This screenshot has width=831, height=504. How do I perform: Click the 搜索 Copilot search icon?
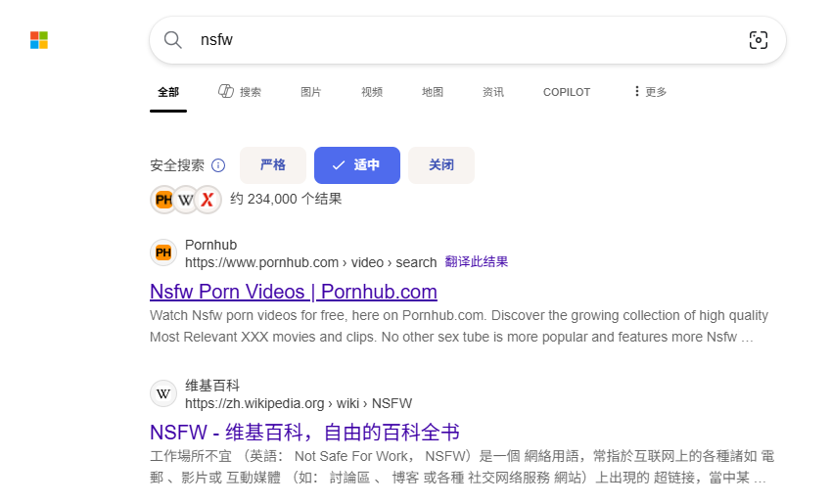click(x=226, y=91)
